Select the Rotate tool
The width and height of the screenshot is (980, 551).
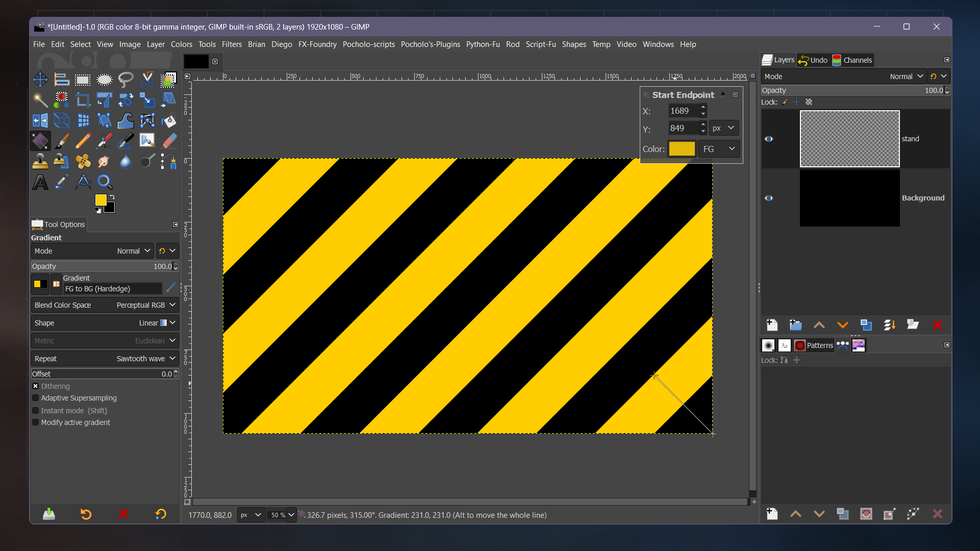pyautogui.click(x=126, y=100)
